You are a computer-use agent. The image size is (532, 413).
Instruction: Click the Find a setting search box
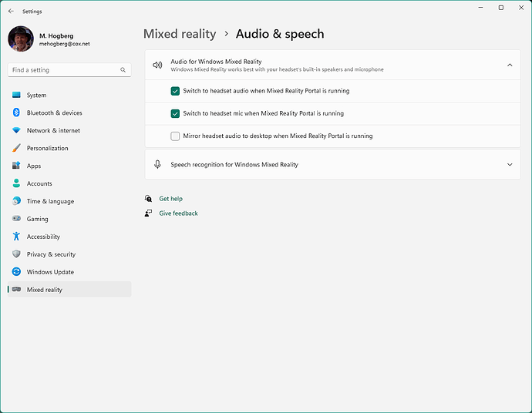click(x=63, y=70)
